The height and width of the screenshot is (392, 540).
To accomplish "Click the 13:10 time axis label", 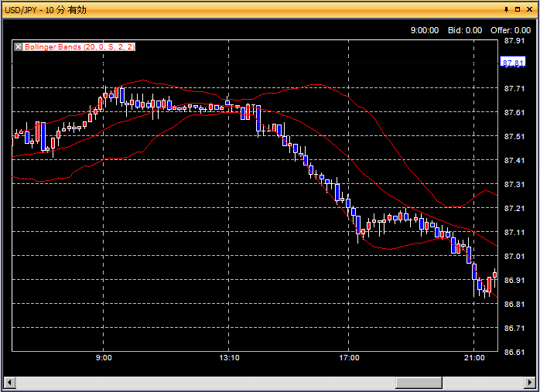I will point(229,358).
